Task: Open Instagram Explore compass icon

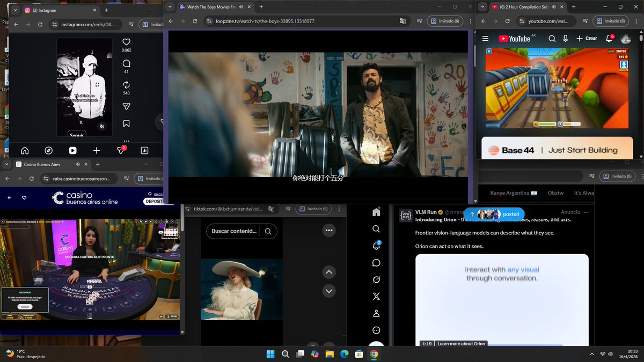Action: tap(48, 151)
